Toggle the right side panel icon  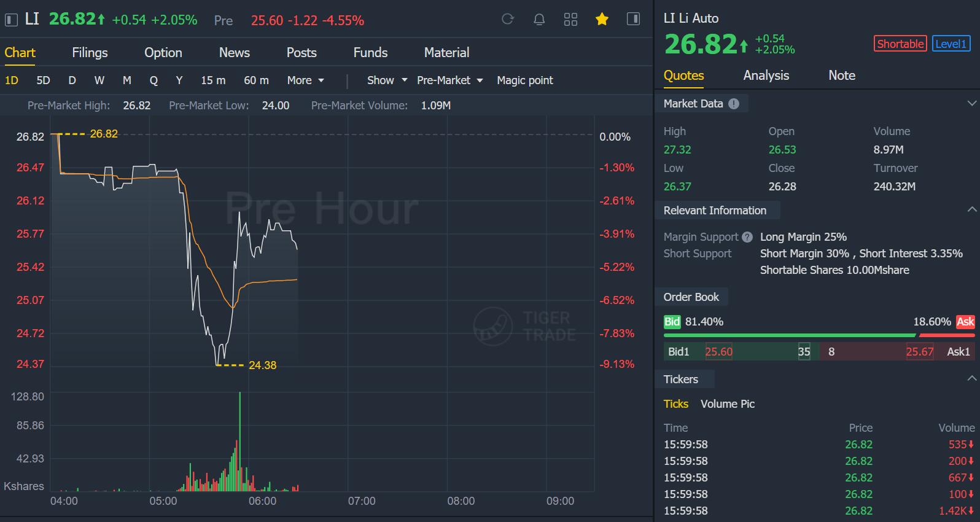(x=633, y=20)
